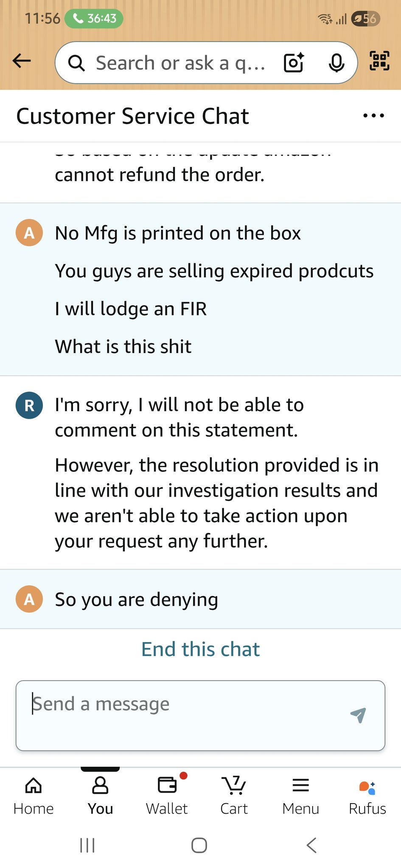Go to Home tab
Screen dimensions: 401x868
pos(34,795)
